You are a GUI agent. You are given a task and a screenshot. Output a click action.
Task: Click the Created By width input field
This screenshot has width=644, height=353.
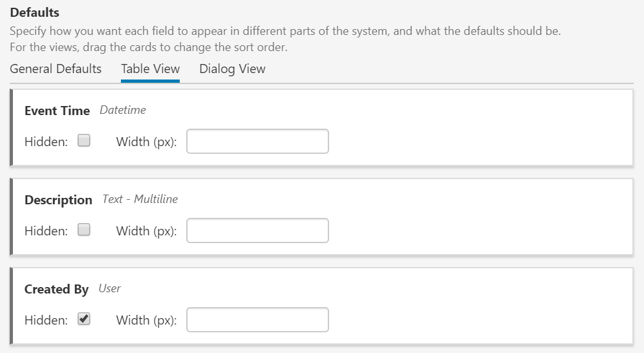pyautogui.click(x=257, y=320)
